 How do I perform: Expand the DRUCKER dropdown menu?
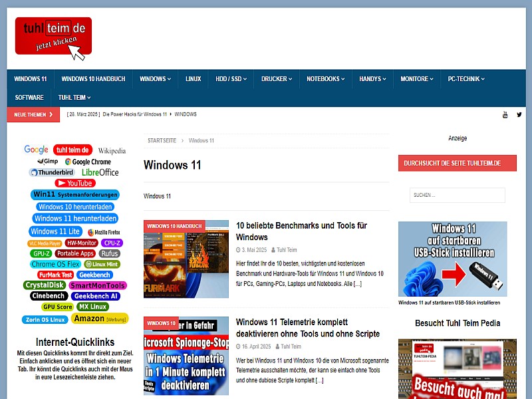(277, 78)
